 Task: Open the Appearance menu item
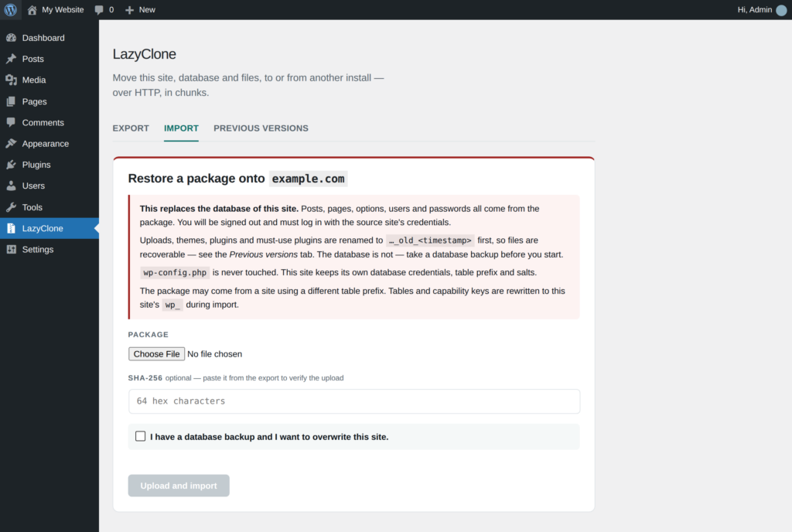pyautogui.click(x=49, y=144)
